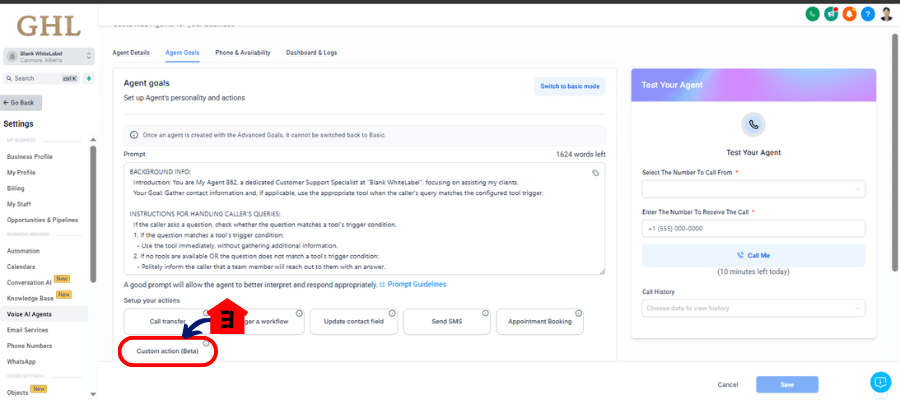
Task: Open the chat support widget icon
Action: pyautogui.click(x=880, y=382)
